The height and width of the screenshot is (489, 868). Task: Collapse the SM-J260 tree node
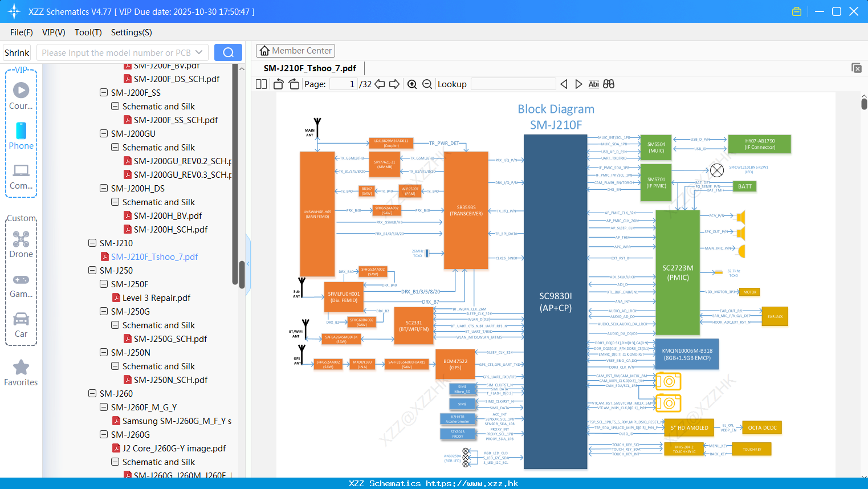tap(92, 393)
